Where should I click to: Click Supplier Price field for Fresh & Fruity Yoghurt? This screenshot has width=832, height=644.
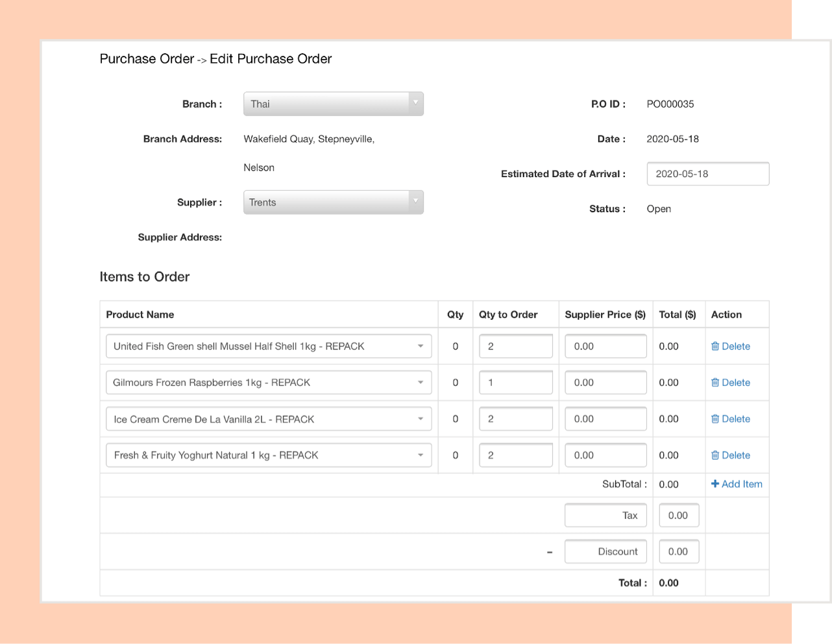606,455
